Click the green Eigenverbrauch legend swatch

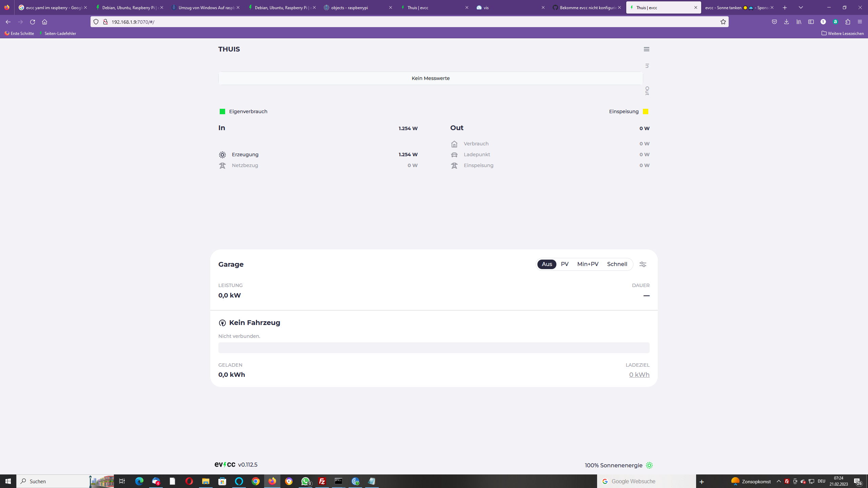222,111
